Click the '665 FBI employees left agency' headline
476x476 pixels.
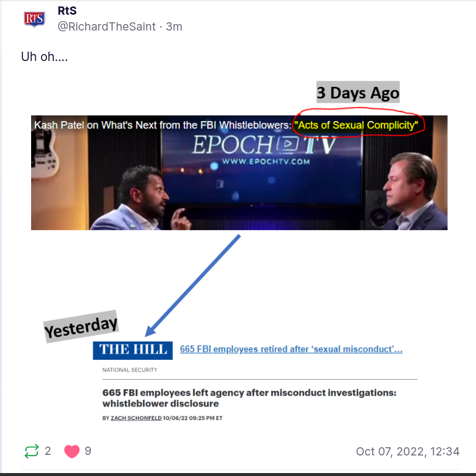(x=249, y=398)
